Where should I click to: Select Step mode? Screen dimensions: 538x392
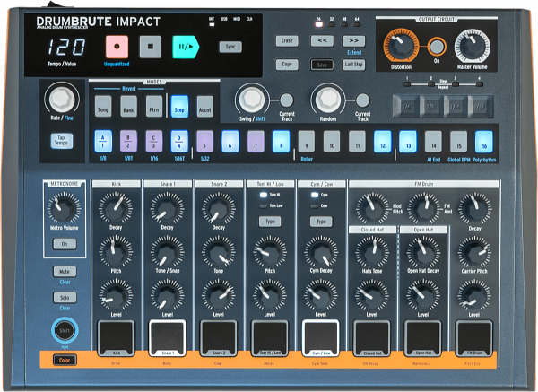(179, 107)
